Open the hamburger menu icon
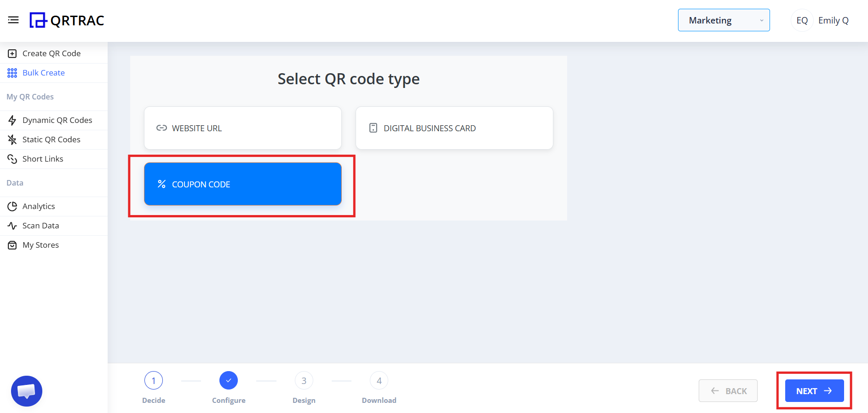The width and height of the screenshot is (868, 413). (x=13, y=19)
